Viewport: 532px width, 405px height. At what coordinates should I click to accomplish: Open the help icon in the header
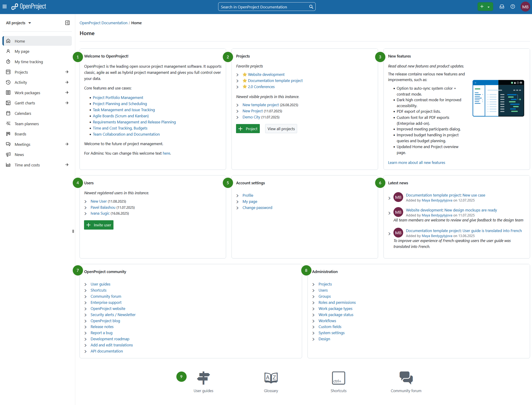tap(513, 7)
